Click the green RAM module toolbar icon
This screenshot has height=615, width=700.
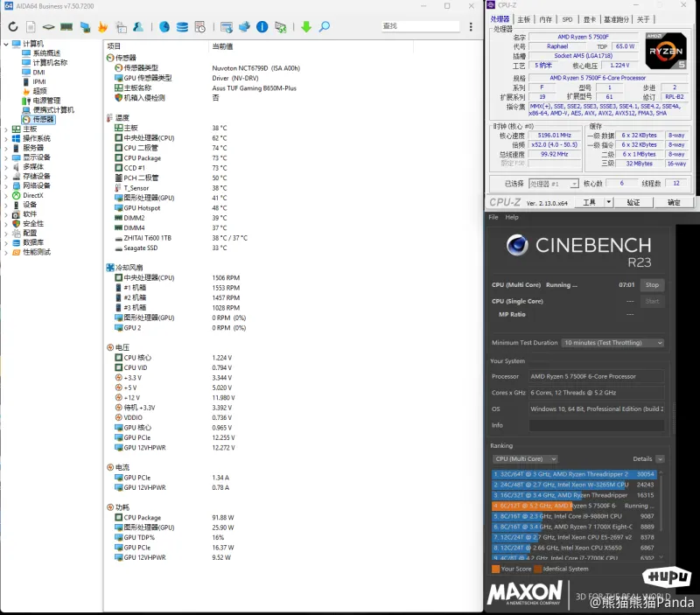click(66, 27)
